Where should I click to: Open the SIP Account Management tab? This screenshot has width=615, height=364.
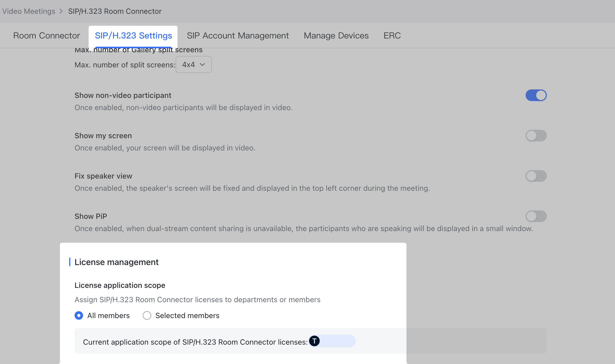[x=238, y=35]
